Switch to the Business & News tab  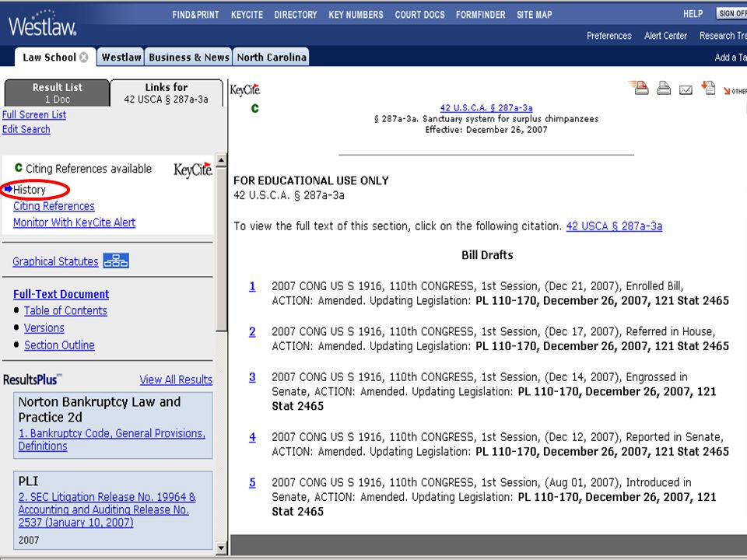click(x=188, y=57)
